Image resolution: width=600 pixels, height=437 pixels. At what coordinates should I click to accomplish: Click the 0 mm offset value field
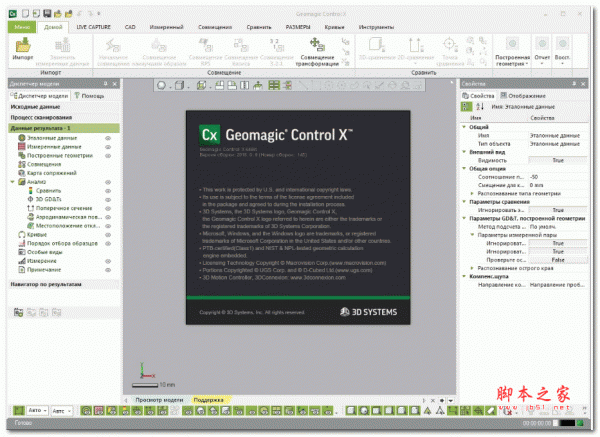click(558, 185)
